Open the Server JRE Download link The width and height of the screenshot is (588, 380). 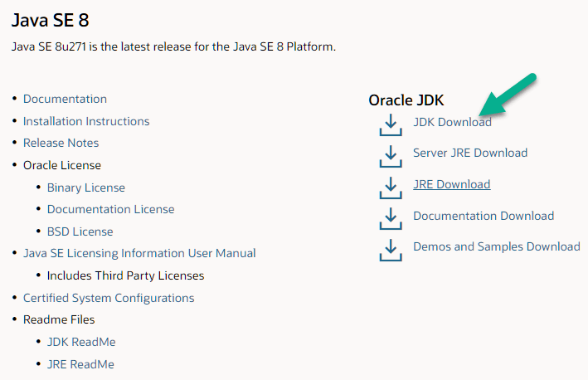pyautogui.click(x=470, y=153)
